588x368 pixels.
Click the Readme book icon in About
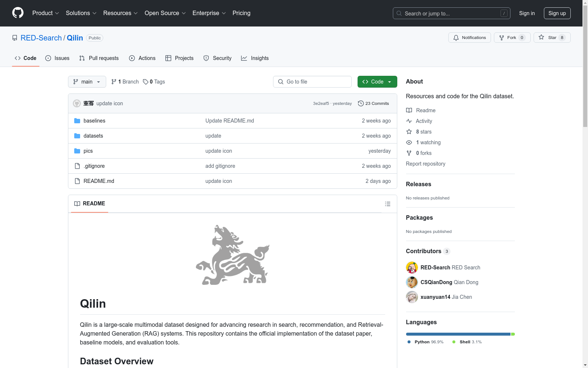coord(409,110)
